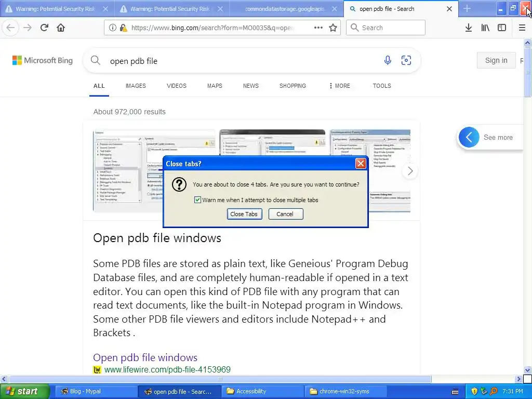The image size is (532, 399).
Task: Select the IMAGES search tab
Action: pos(136,86)
